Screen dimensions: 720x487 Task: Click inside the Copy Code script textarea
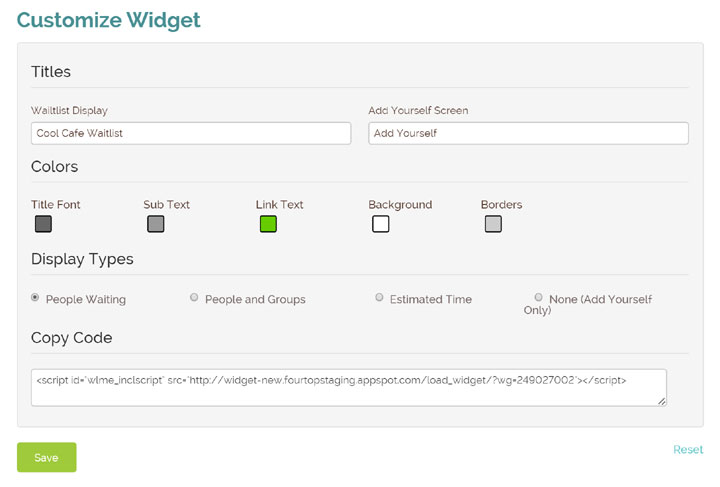coord(349,388)
